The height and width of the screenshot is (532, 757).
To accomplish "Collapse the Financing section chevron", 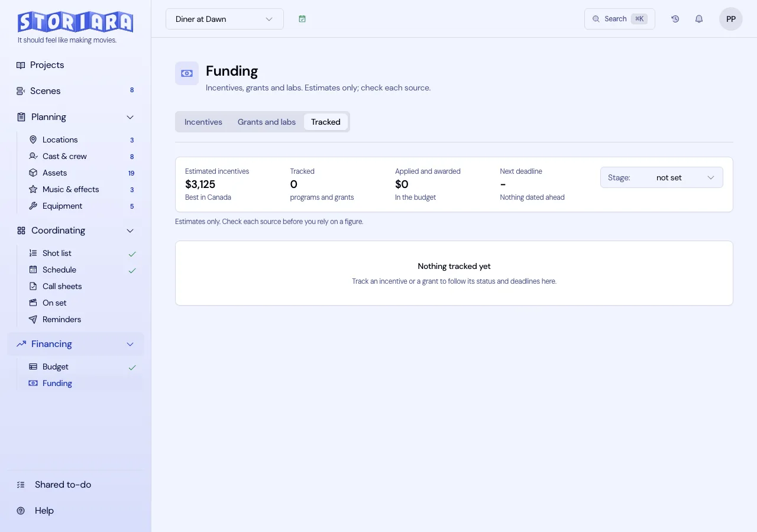I will tap(130, 344).
